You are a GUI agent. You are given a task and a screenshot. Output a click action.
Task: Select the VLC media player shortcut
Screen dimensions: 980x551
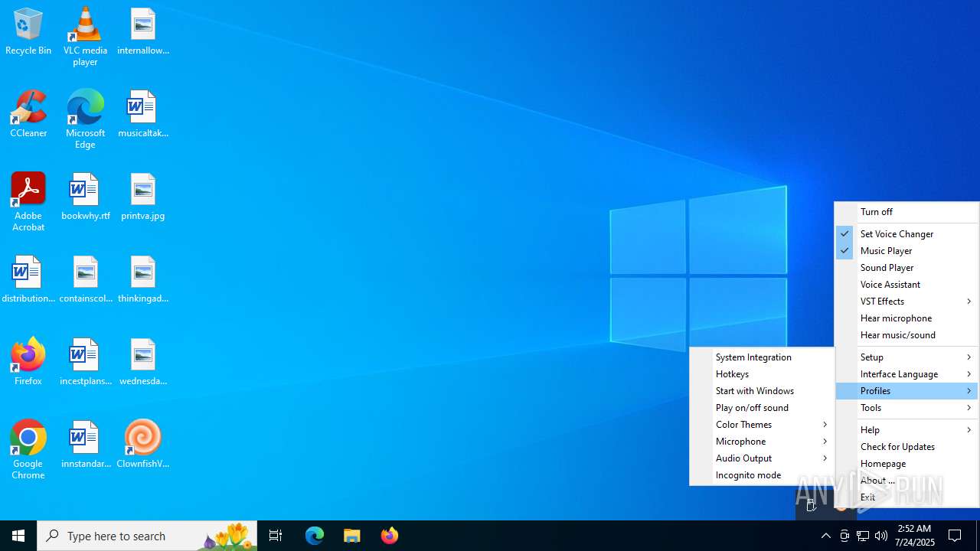(85, 37)
